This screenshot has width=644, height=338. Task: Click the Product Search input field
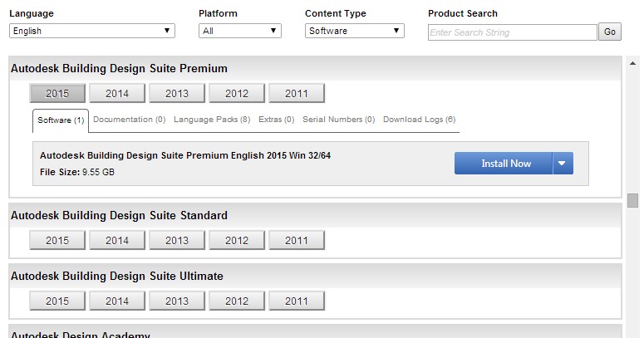tap(512, 32)
